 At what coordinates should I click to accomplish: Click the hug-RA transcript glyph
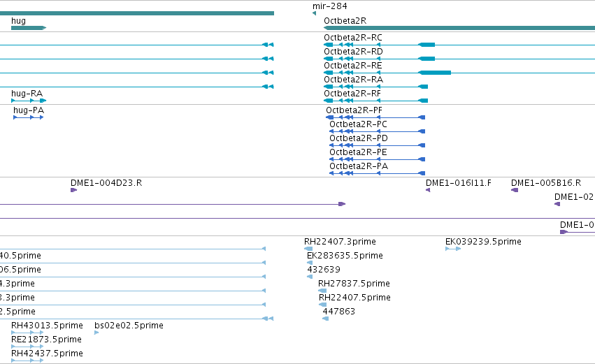tap(29, 101)
